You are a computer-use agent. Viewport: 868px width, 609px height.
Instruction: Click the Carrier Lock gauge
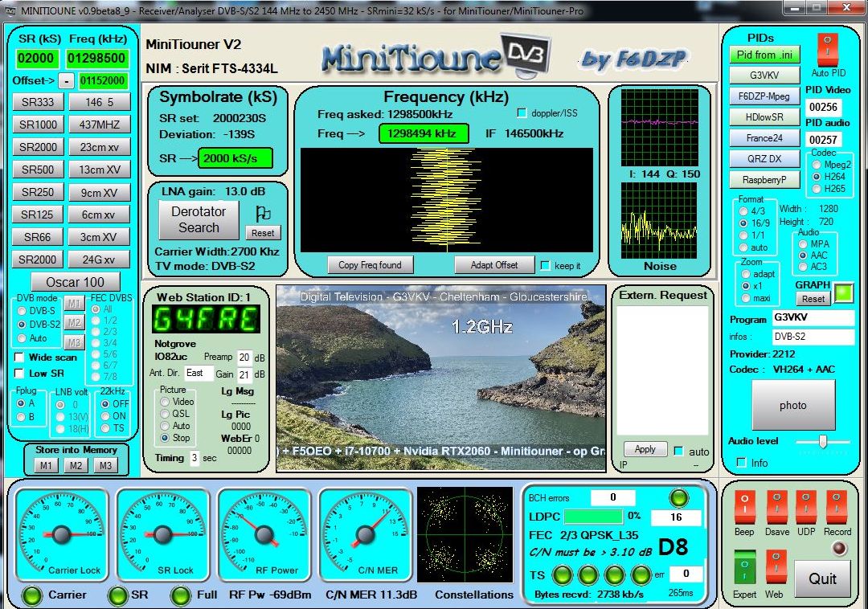click(x=61, y=533)
